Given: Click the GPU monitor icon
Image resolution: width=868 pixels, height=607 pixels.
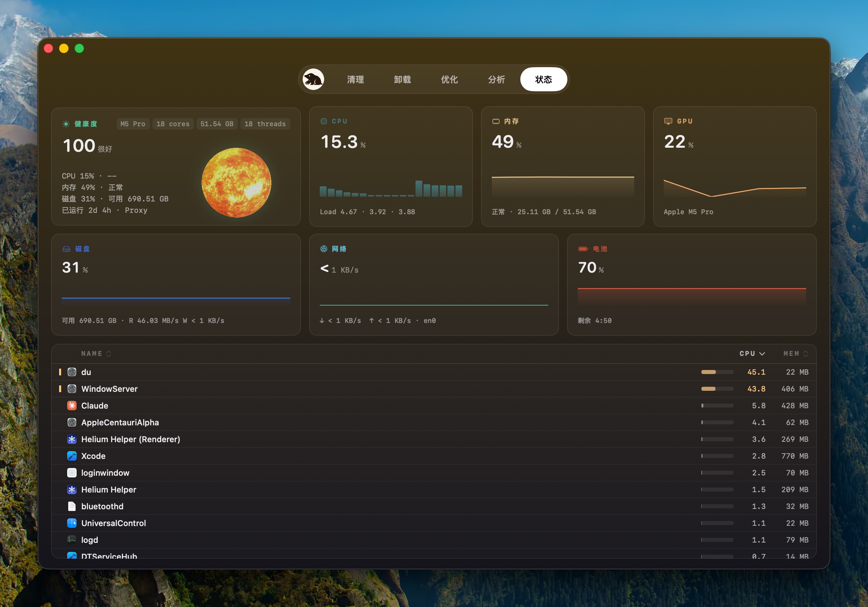Looking at the screenshot, I should [x=668, y=121].
